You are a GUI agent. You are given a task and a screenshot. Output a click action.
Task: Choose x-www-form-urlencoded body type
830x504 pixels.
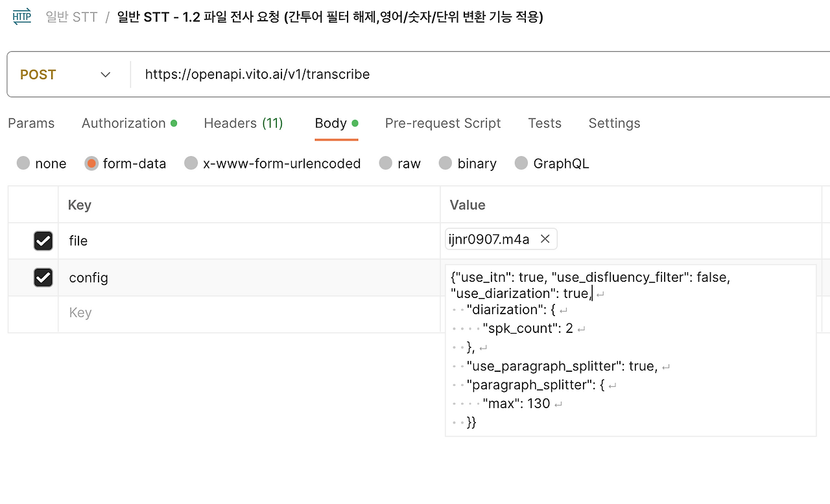tap(191, 163)
